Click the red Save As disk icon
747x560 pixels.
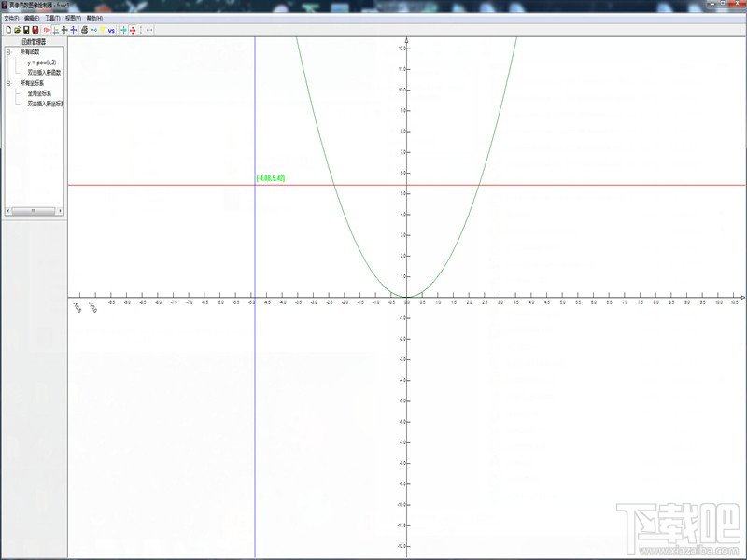pyautogui.click(x=35, y=30)
